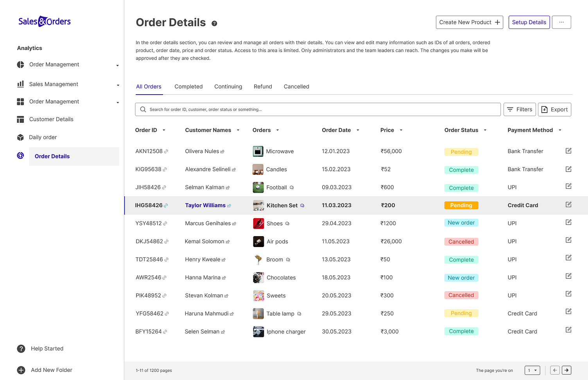The width and height of the screenshot is (588, 380).
Task: Click the help icon beside Order Details title
Action: (x=214, y=23)
